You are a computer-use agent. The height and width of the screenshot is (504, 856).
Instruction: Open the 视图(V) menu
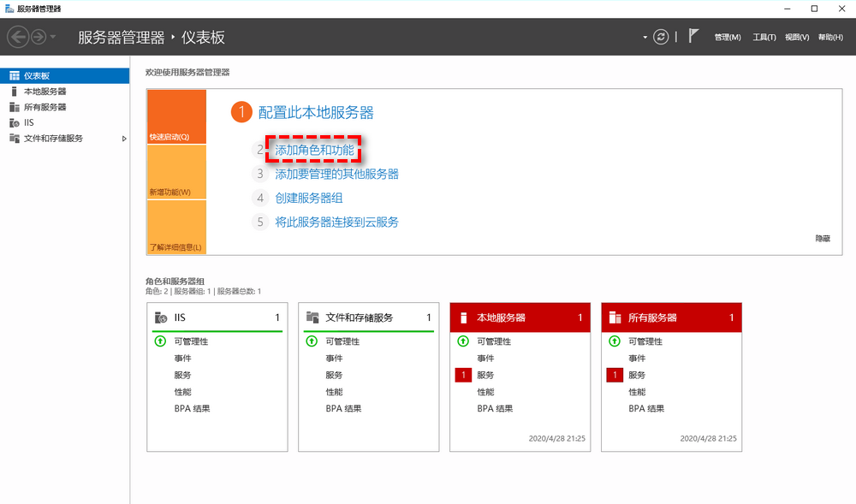795,37
